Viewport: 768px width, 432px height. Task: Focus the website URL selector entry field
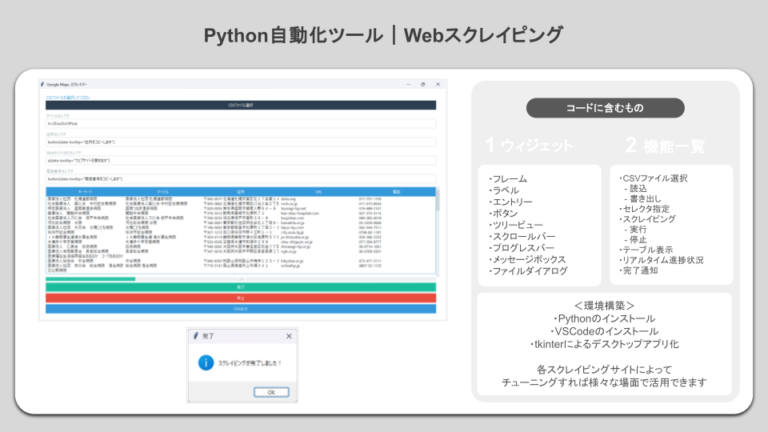tap(240, 160)
